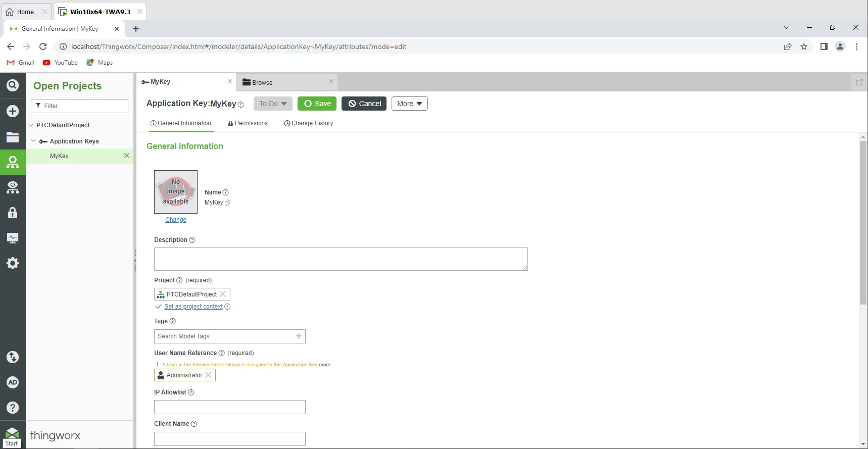Click the help icon beside Set as project context
Screen dimensions: 868x449
coord(227,307)
